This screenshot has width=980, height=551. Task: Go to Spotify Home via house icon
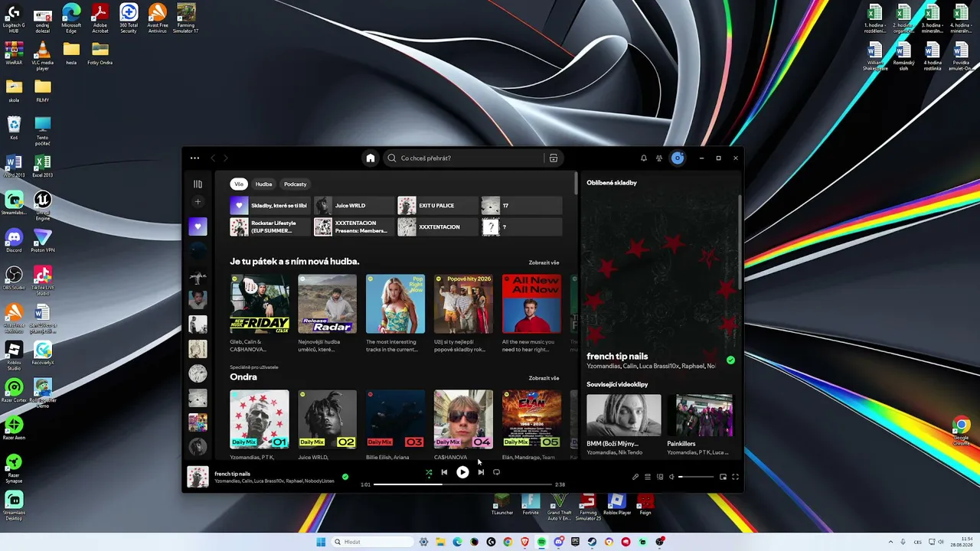pyautogui.click(x=371, y=158)
